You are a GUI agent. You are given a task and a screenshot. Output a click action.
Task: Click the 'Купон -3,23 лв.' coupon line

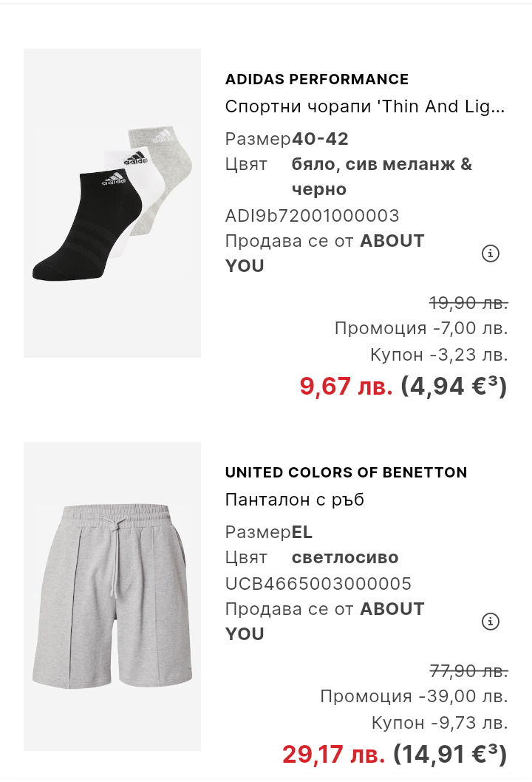(439, 355)
